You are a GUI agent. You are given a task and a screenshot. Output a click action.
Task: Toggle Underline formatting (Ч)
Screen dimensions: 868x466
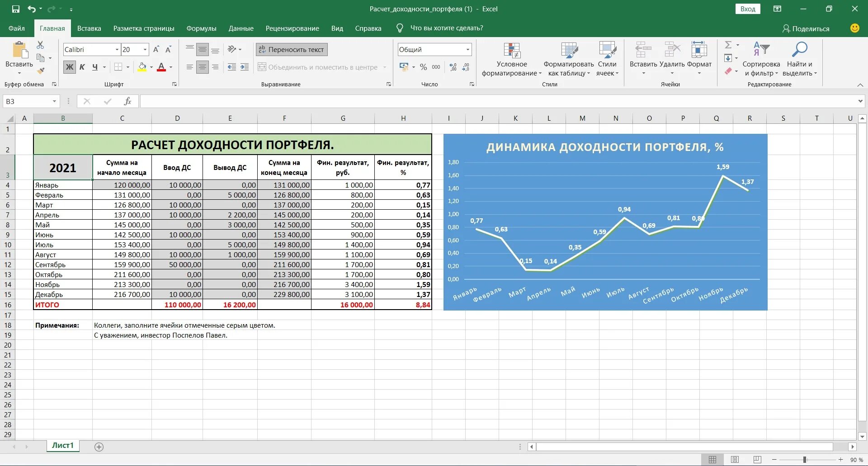(95, 67)
